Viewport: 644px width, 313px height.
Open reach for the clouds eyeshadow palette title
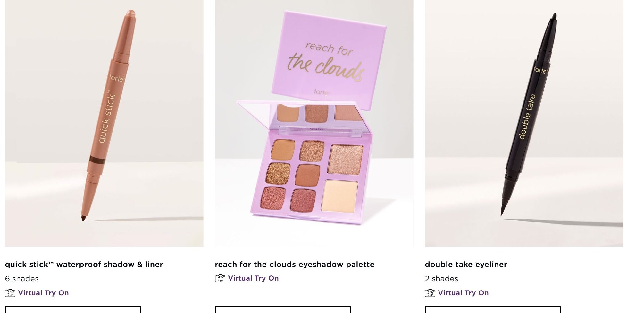tap(295, 265)
